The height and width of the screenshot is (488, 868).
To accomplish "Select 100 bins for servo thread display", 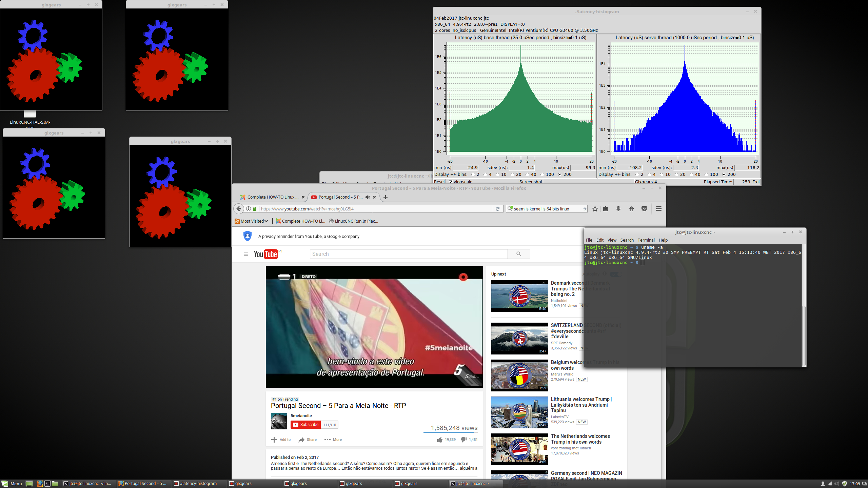I will tap(706, 175).
